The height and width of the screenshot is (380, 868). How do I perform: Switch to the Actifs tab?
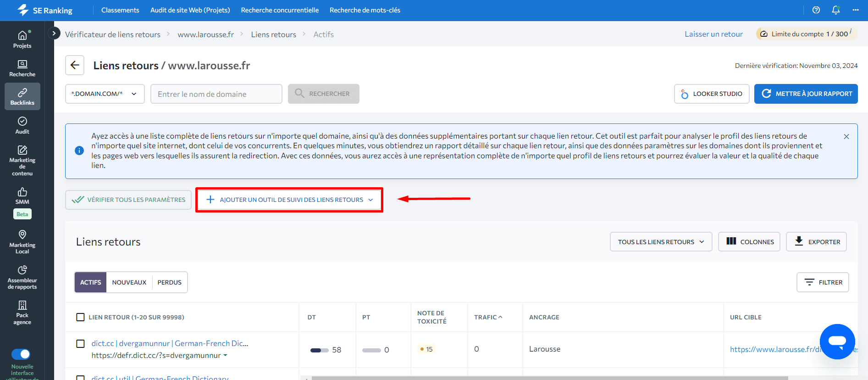(91, 282)
